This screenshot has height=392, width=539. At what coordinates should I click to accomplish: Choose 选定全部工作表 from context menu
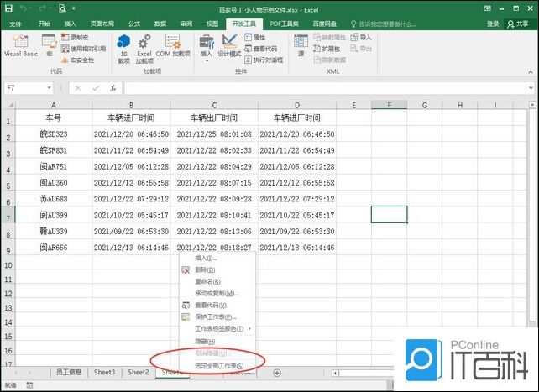[218, 366]
